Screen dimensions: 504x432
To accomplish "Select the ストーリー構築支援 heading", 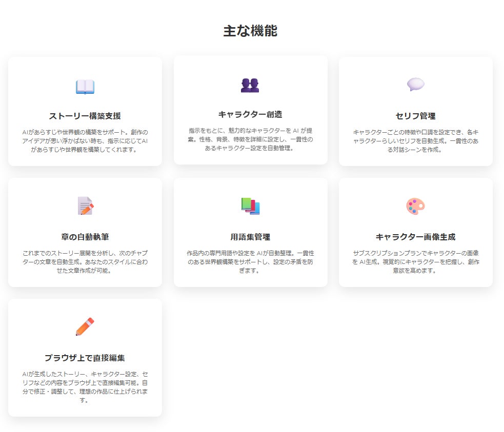I will tap(85, 116).
